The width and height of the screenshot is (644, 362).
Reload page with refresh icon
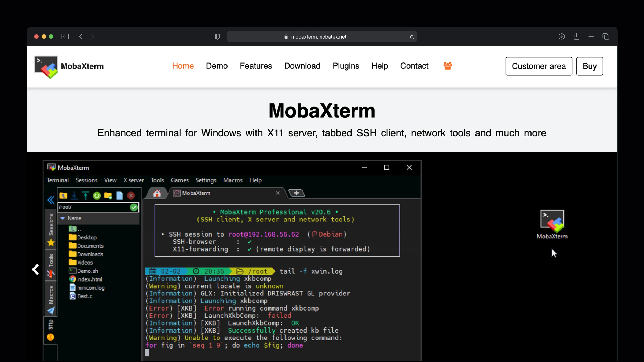click(x=412, y=37)
